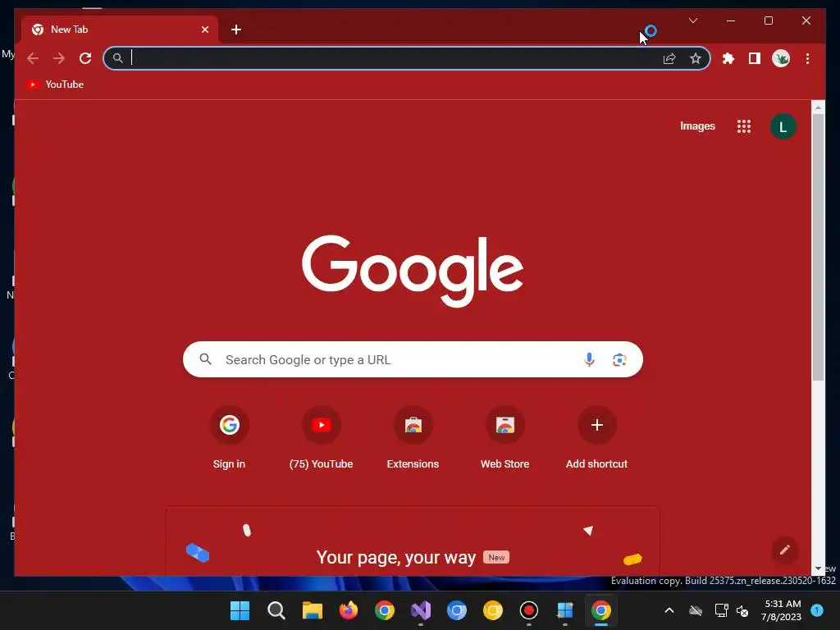Open the Chrome profile avatar in the toolbar
840x630 pixels.
(x=781, y=58)
